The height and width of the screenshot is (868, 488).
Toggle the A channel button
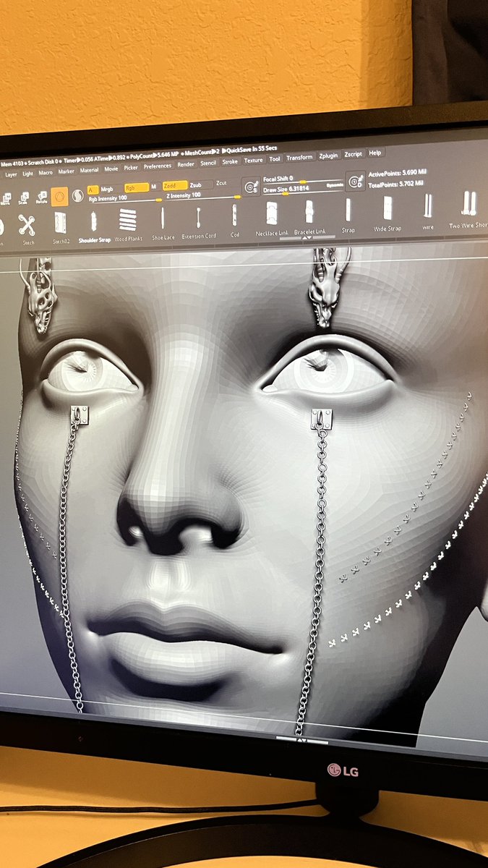(93, 190)
